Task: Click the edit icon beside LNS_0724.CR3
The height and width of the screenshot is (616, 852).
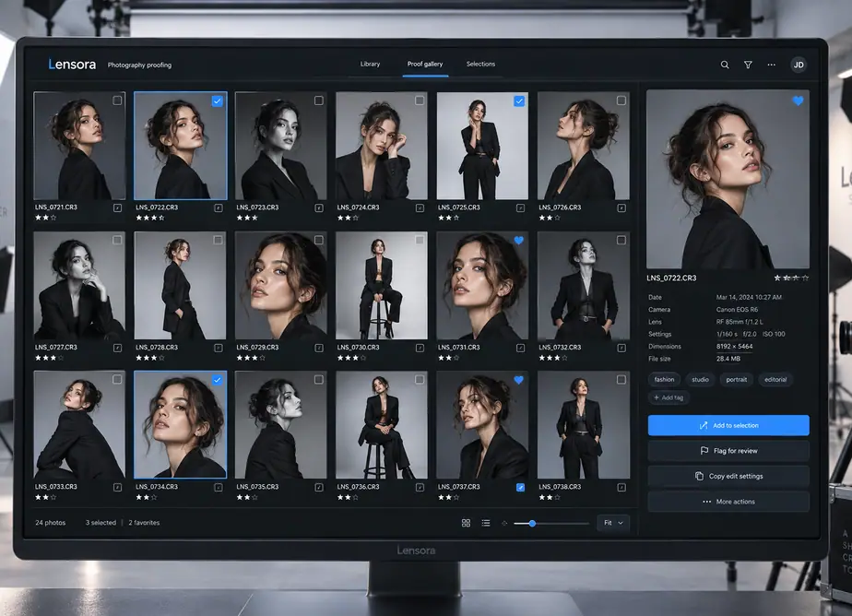Action: click(420, 208)
